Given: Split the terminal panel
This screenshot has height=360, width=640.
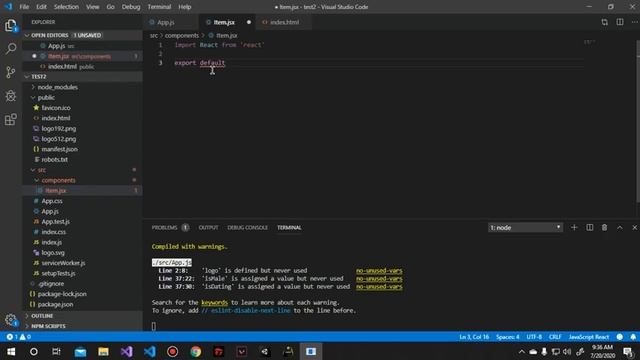Looking at the screenshot, I should 589,227.
